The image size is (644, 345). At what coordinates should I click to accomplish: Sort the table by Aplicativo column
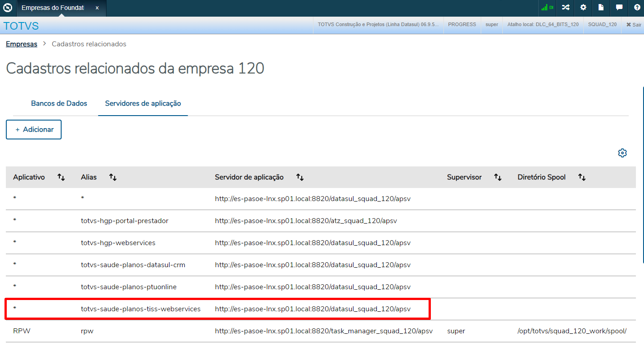(x=61, y=177)
